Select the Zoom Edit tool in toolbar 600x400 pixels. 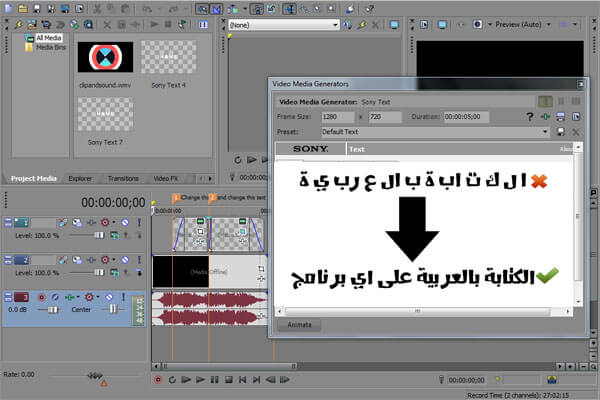click(331, 8)
